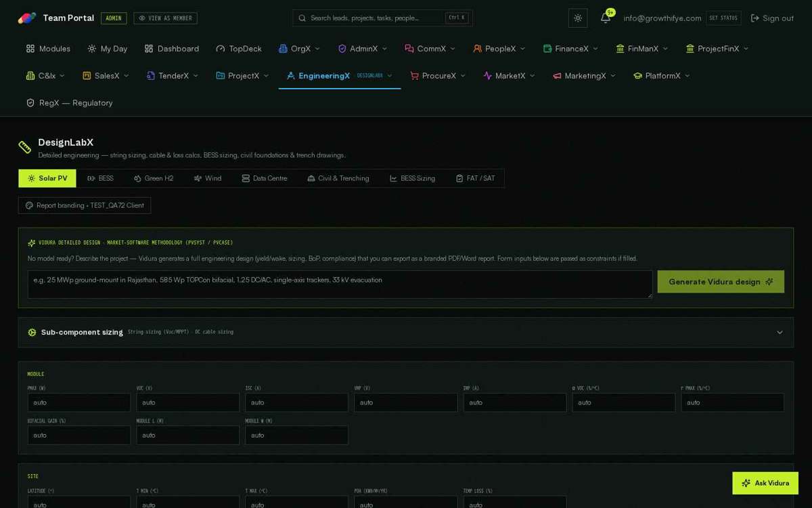Click the TopDeck gauge icon
Image resolution: width=812 pixels, height=508 pixels.
coord(221,49)
